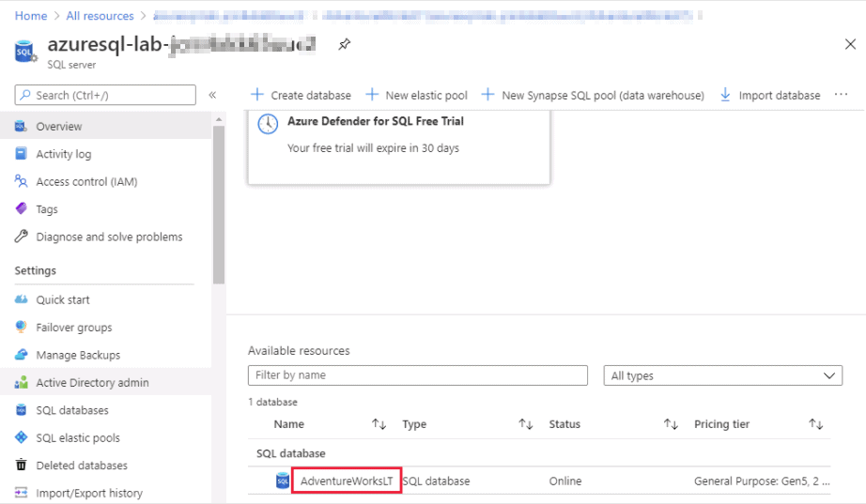
Task: Open the more options ellipsis menu
Action: coord(841,95)
